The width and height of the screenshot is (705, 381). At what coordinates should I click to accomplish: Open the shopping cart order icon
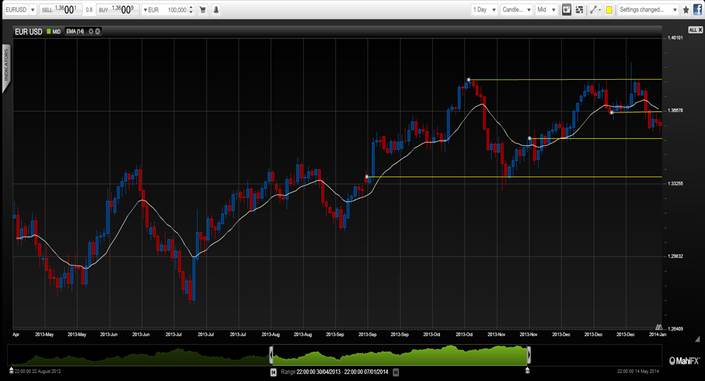pyautogui.click(x=203, y=9)
